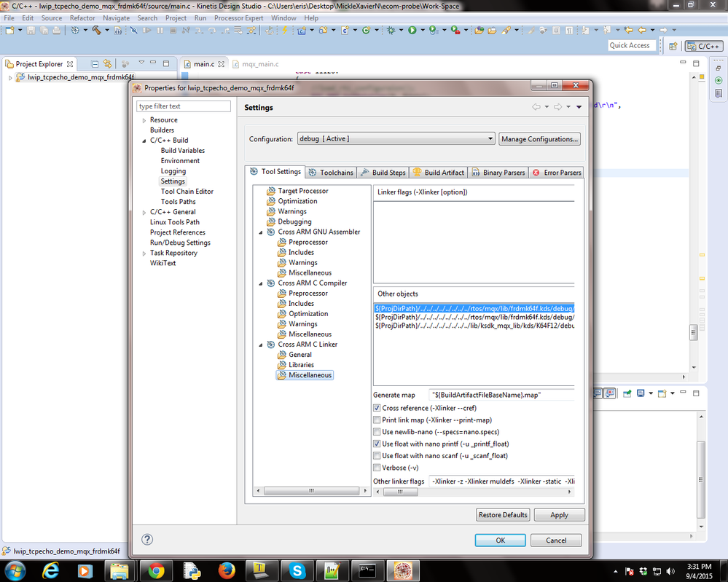Enable Verbose (-v) checkbox
This screenshot has width=728, height=582.
pyautogui.click(x=377, y=468)
